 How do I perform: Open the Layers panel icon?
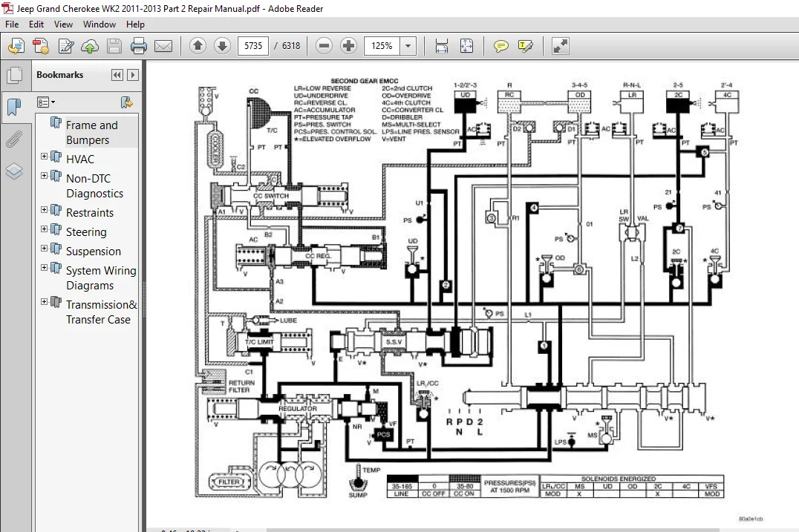[x=14, y=171]
